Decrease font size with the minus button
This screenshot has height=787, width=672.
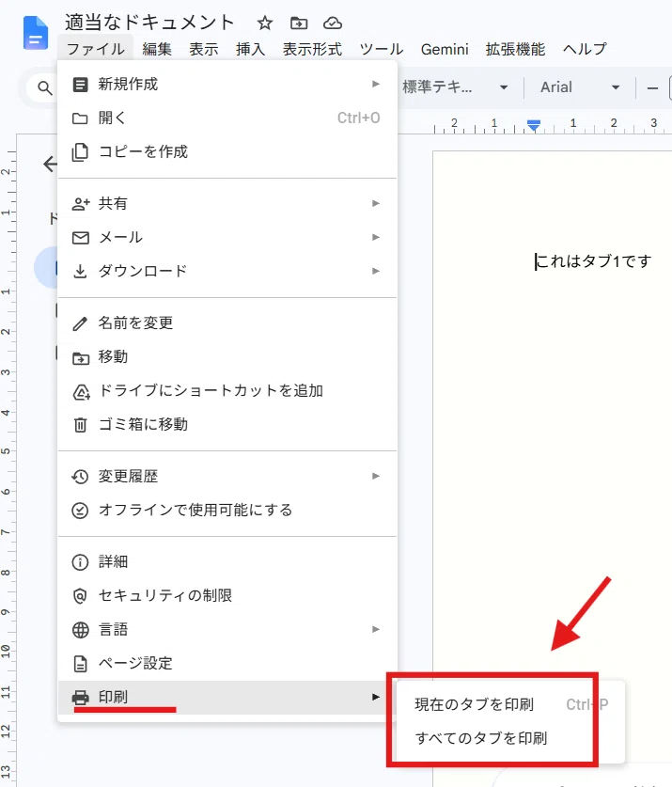pyautogui.click(x=652, y=88)
